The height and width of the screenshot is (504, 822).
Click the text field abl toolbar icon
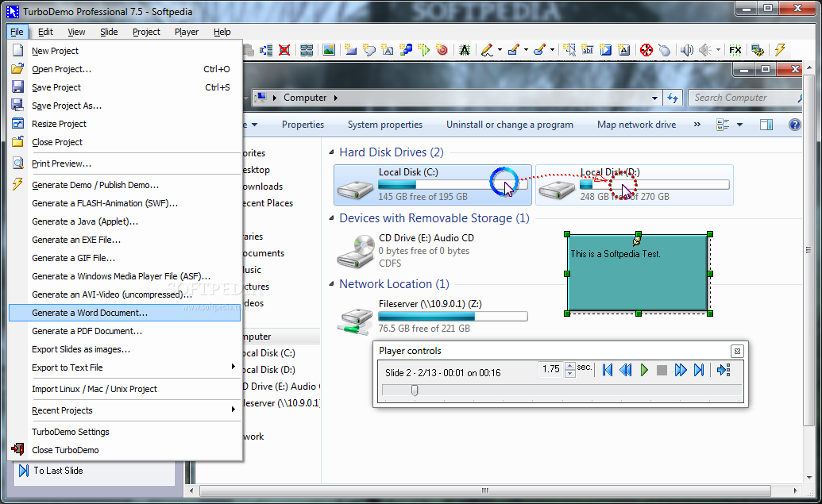coord(588,50)
